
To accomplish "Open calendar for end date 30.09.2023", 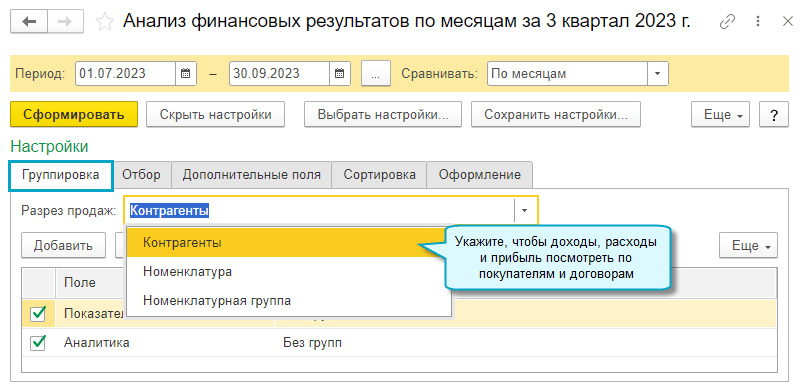I will click(340, 74).
